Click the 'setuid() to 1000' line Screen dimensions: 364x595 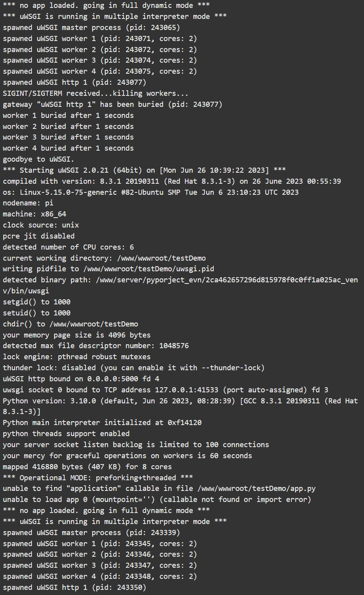click(37, 313)
